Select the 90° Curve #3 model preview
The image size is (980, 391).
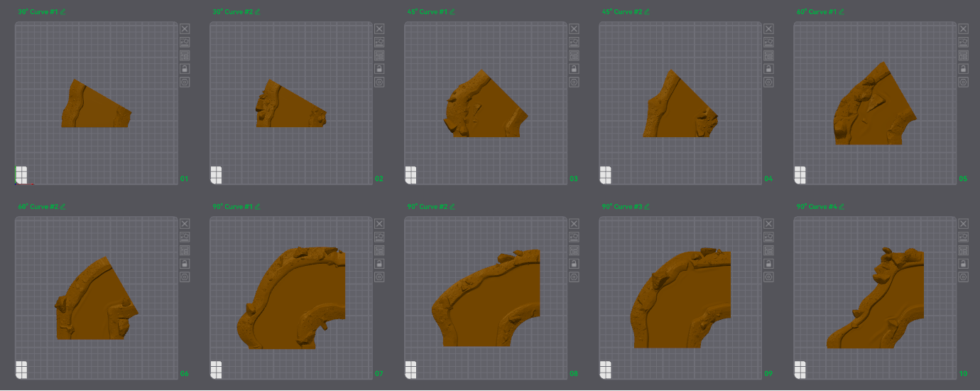(x=680, y=298)
